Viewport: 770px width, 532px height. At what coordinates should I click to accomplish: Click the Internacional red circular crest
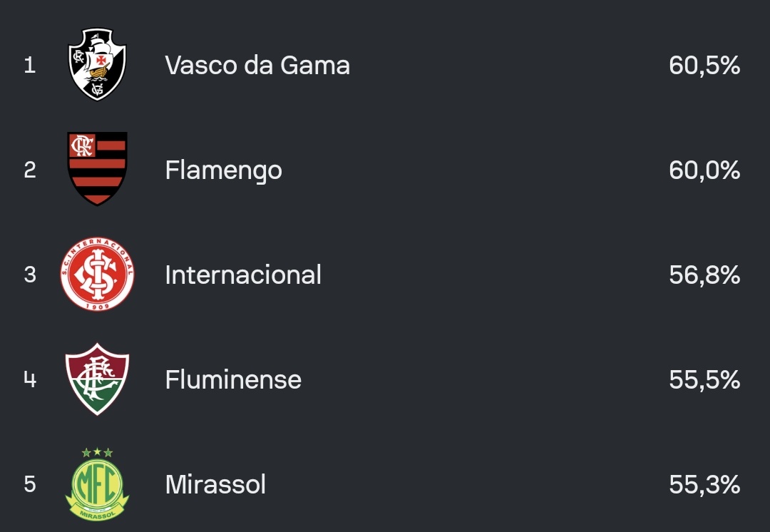(97, 275)
